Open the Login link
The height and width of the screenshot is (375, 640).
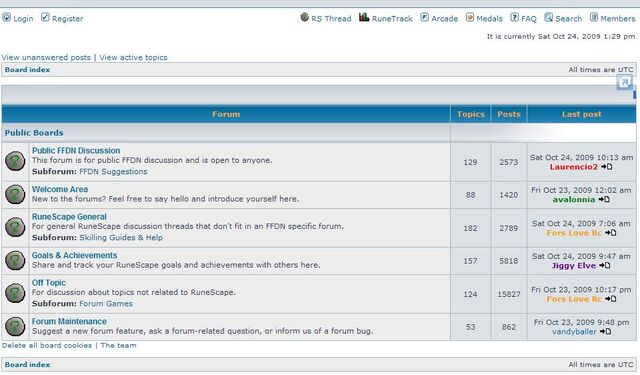[23, 19]
